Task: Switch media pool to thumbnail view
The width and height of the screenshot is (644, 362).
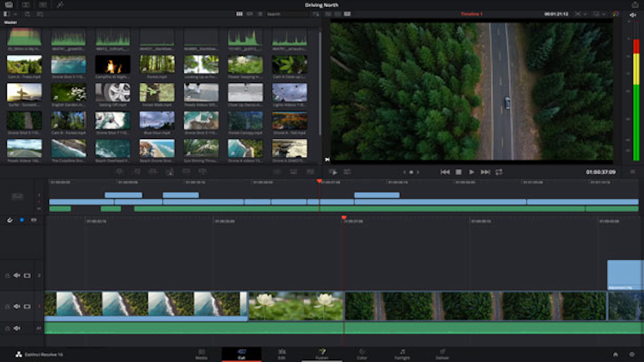Action: 239,14
